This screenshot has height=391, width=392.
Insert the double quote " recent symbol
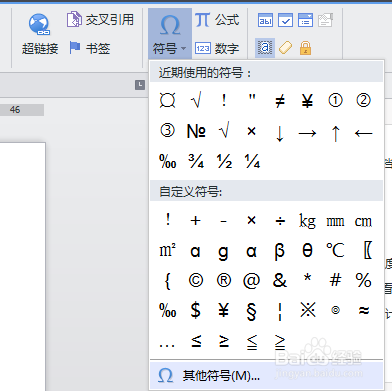click(252, 97)
